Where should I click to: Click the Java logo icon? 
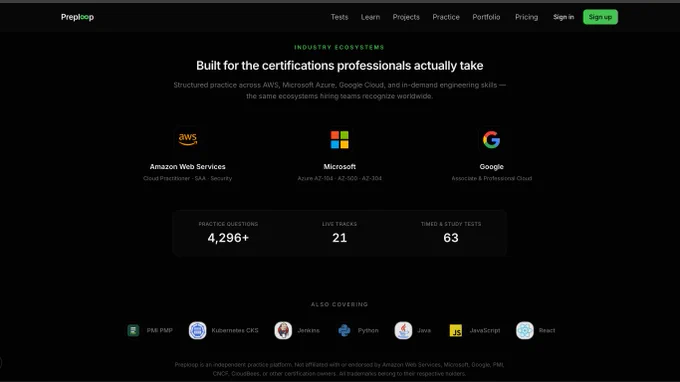click(403, 330)
